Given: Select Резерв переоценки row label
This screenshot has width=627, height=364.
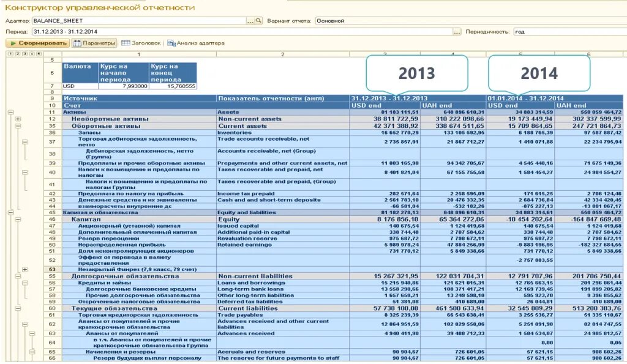Looking at the screenshot, I should [139, 238].
